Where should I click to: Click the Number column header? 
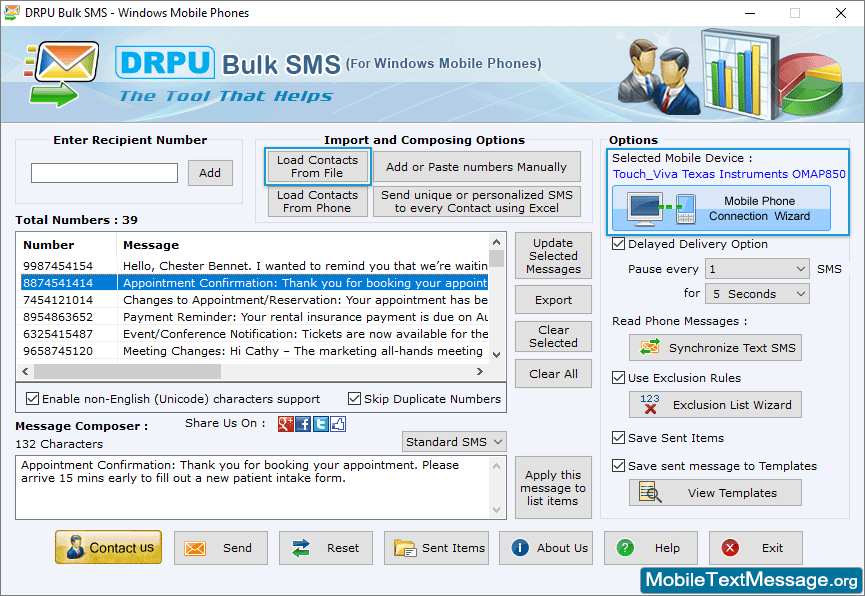(x=68, y=245)
